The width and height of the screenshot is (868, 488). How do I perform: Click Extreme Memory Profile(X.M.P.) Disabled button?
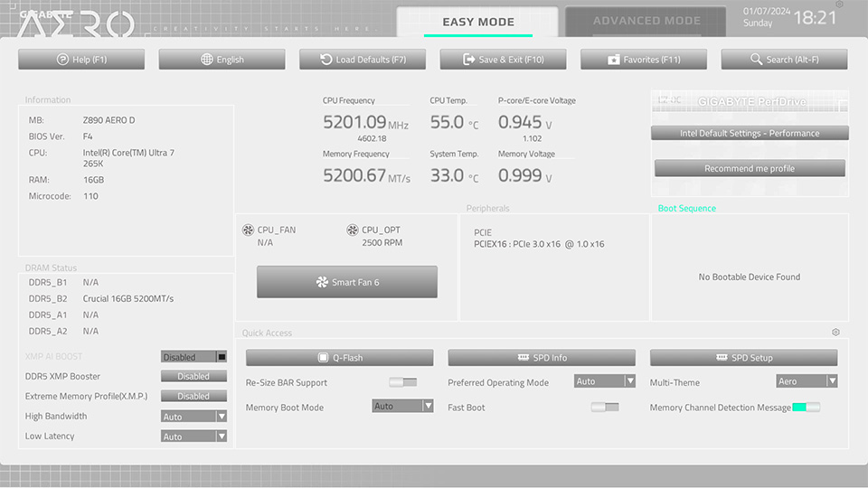coord(193,396)
